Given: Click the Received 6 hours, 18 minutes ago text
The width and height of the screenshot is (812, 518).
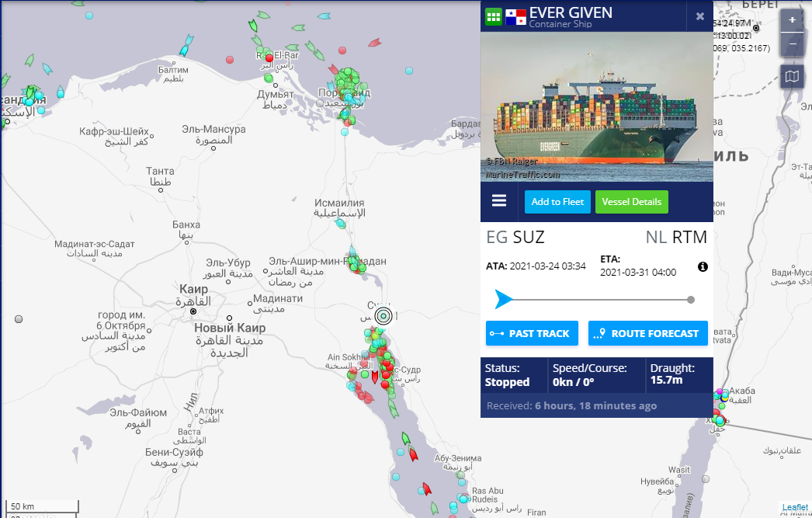Looking at the screenshot, I should (x=571, y=405).
